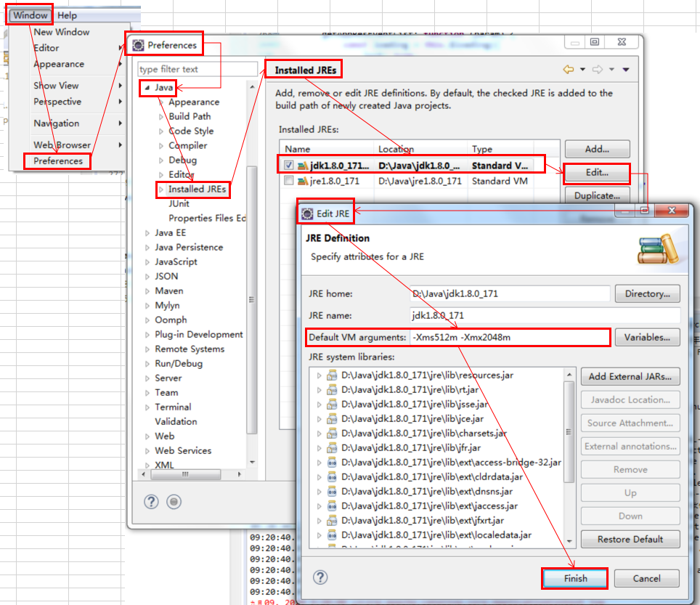Expand the Code Style node
Viewport: 700px width, 605px height.
pyautogui.click(x=161, y=131)
